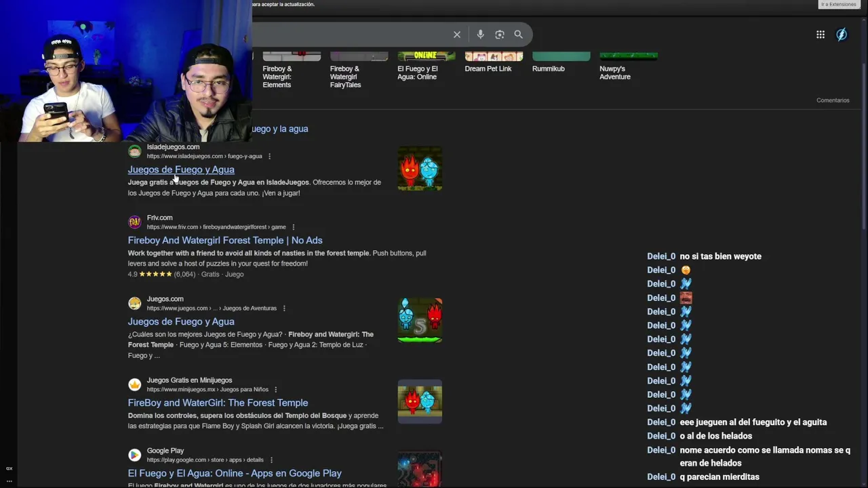Image resolution: width=868 pixels, height=488 pixels.
Task: Open the Fireboy & Watergirl FairyTales game card
Action: coord(359,70)
